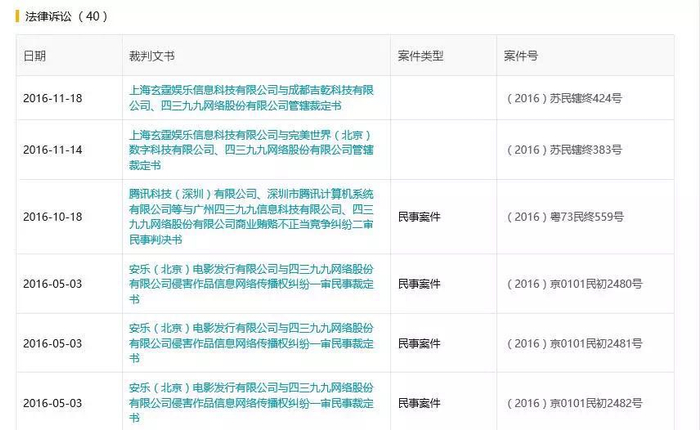Select date cell 2016-10-18
Image resolution: width=700 pixels, height=430 pixels.
[53, 217]
